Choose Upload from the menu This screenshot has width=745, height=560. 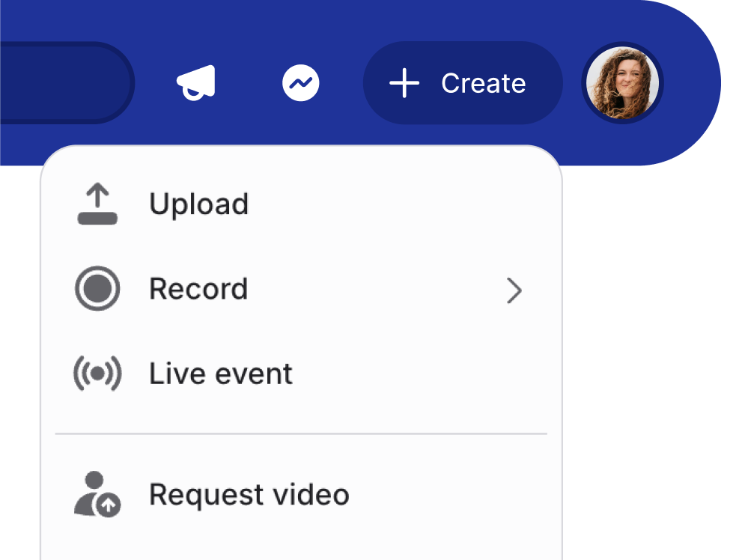tap(199, 203)
